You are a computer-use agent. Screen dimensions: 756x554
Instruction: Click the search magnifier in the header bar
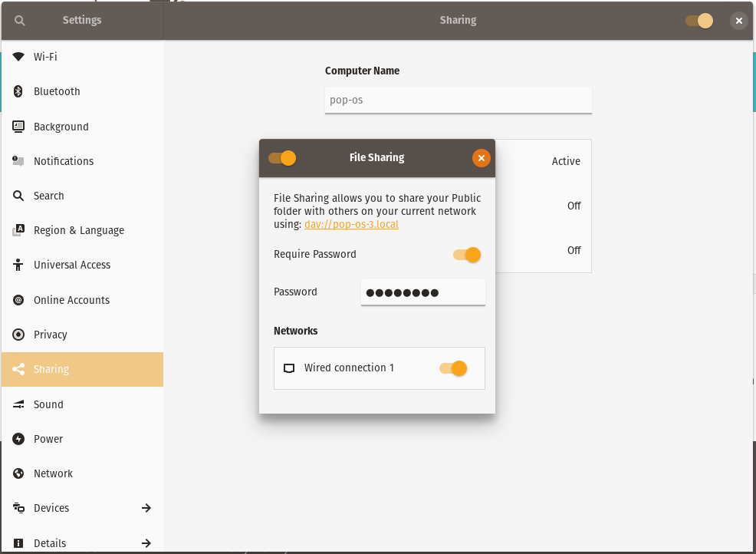click(x=18, y=20)
